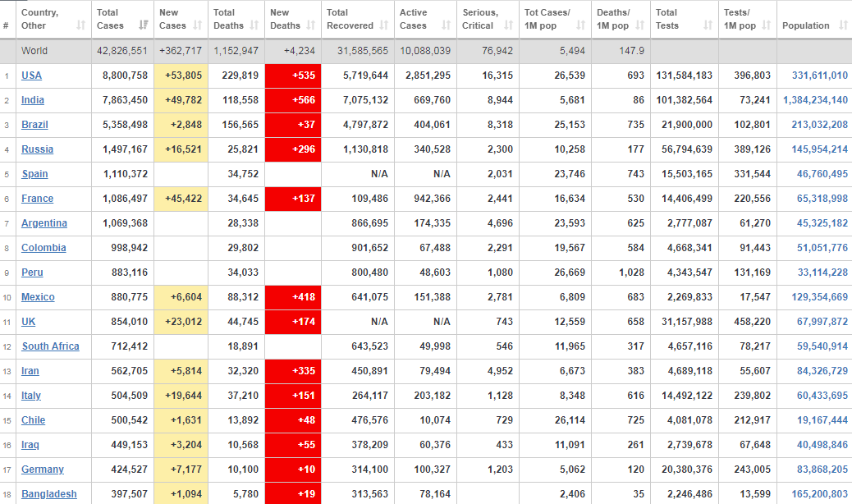Click the Total Deaths sort arrows icon
This screenshot has height=504, width=852.
(x=254, y=25)
